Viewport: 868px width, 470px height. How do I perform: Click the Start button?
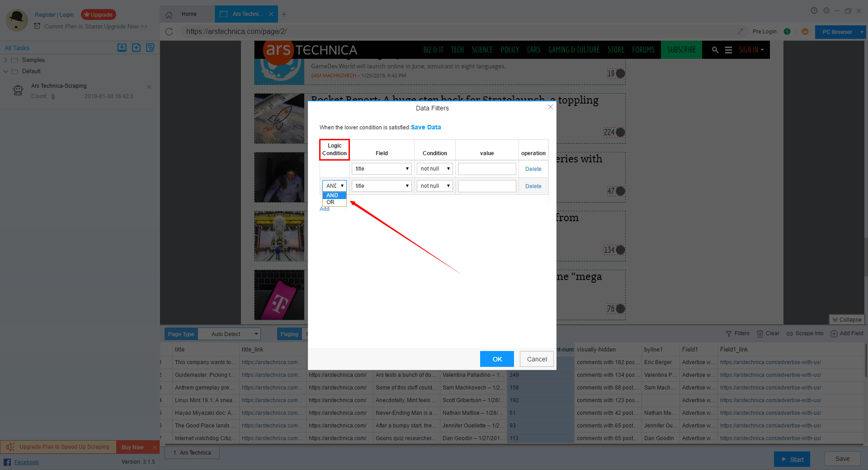pyautogui.click(x=792, y=459)
